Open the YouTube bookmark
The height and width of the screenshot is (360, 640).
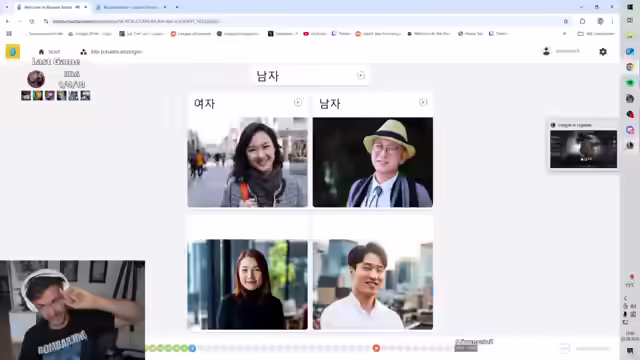pos(315,34)
